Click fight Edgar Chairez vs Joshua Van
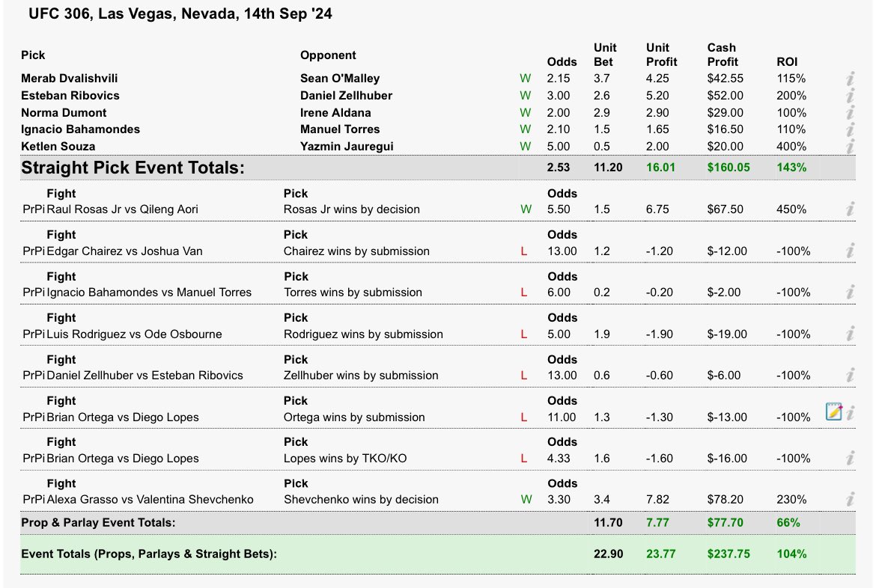 click(124, 251)
